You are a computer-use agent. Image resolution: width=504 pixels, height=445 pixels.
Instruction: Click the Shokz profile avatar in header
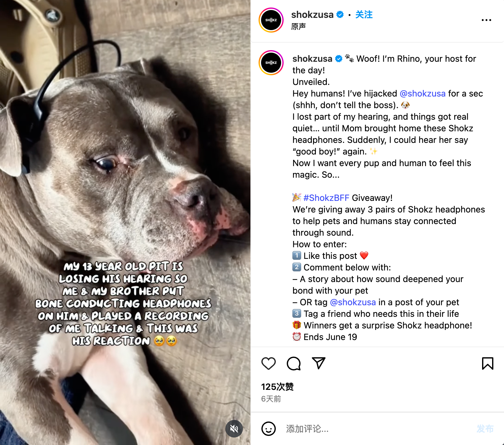coord(271,20)
